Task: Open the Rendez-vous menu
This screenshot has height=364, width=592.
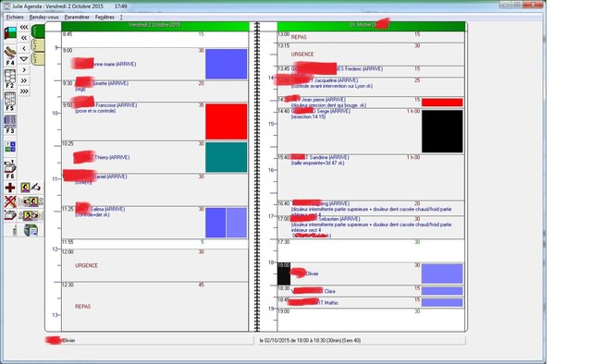Action: point(43,17)
